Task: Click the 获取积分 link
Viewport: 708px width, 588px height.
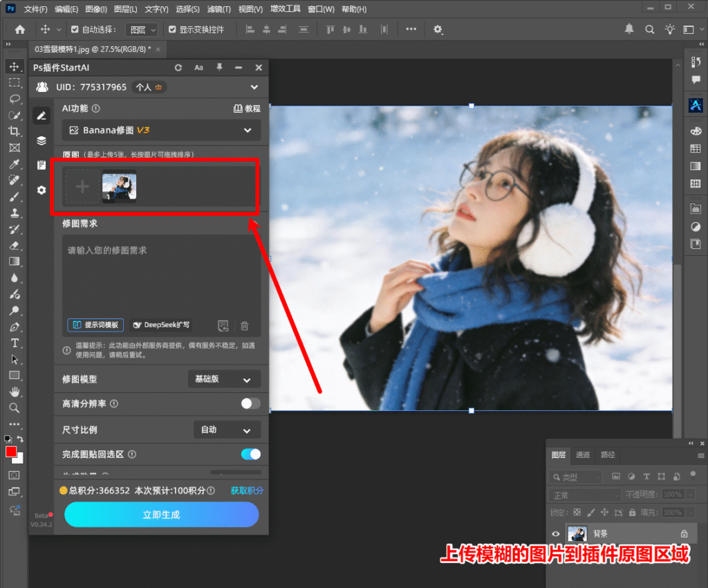Action: (x=247, y=490)
